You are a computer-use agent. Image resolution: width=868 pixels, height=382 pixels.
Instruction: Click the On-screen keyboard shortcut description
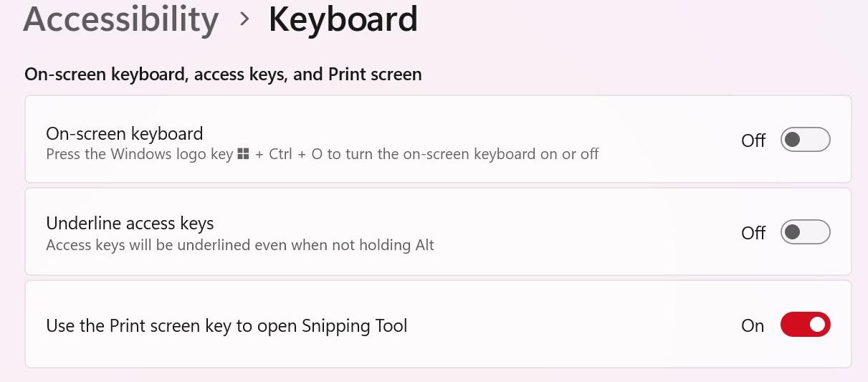coord(323,154)
